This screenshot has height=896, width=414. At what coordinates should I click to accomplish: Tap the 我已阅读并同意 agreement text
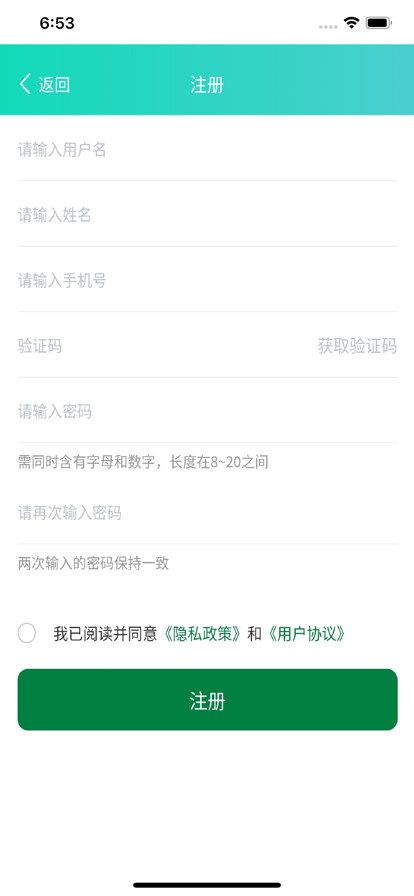[105, 634]
